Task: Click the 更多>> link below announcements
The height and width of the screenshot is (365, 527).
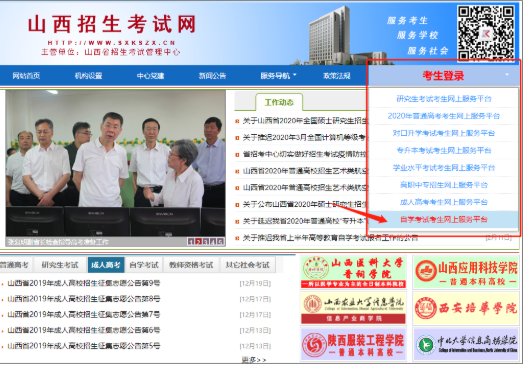Action: point(254,360)
